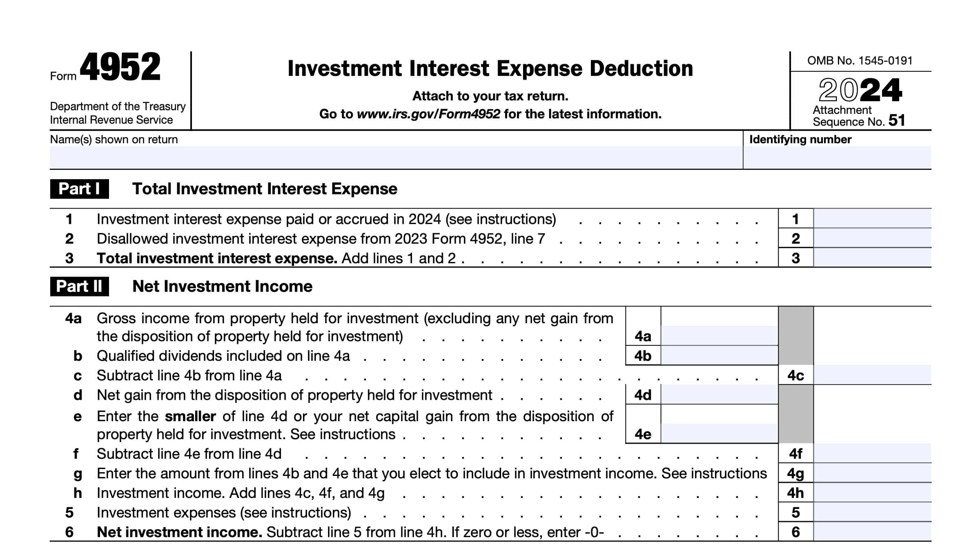This screenshot has height=551, width=980.
Task: Click the Part II section label
Action: click(x=79, y=287)
